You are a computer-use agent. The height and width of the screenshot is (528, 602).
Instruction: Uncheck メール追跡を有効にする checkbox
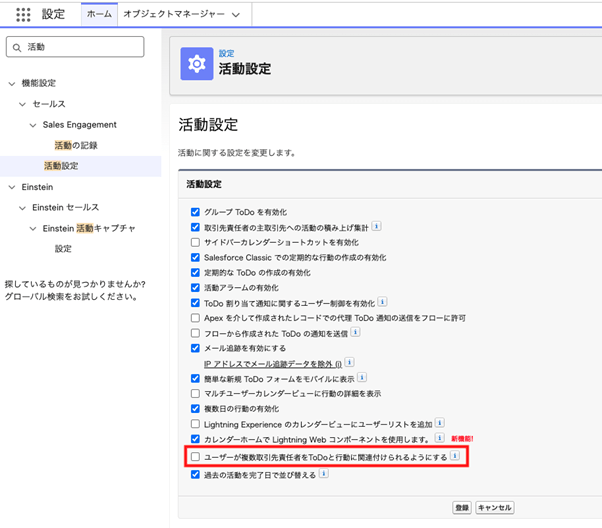click(x=195, y=347)
